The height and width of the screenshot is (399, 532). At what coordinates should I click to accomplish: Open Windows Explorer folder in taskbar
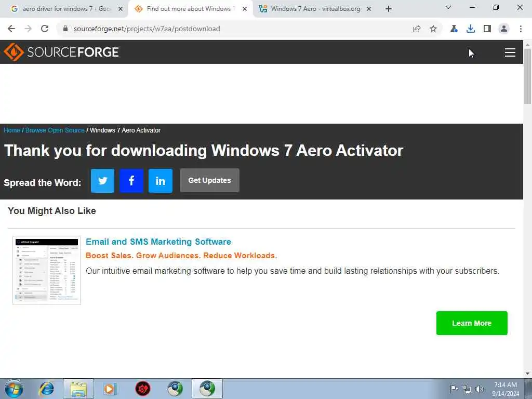(x=78, y=389)
